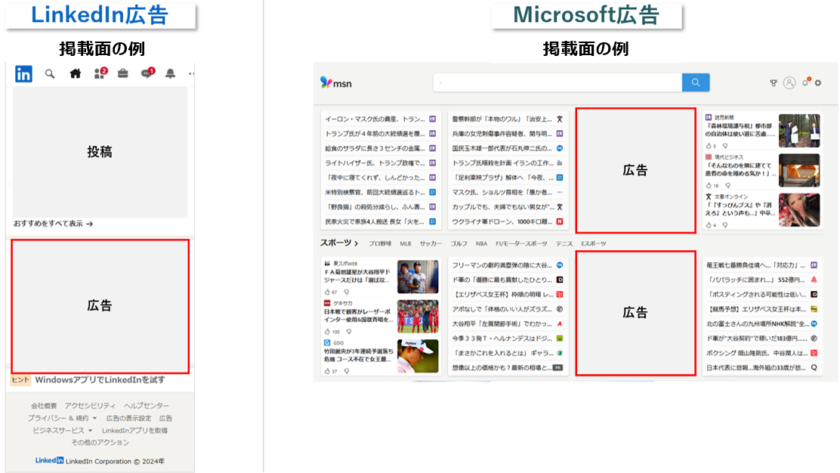
Task: Select the プロ野球 sports tab
Action: (x=380, y=243)
